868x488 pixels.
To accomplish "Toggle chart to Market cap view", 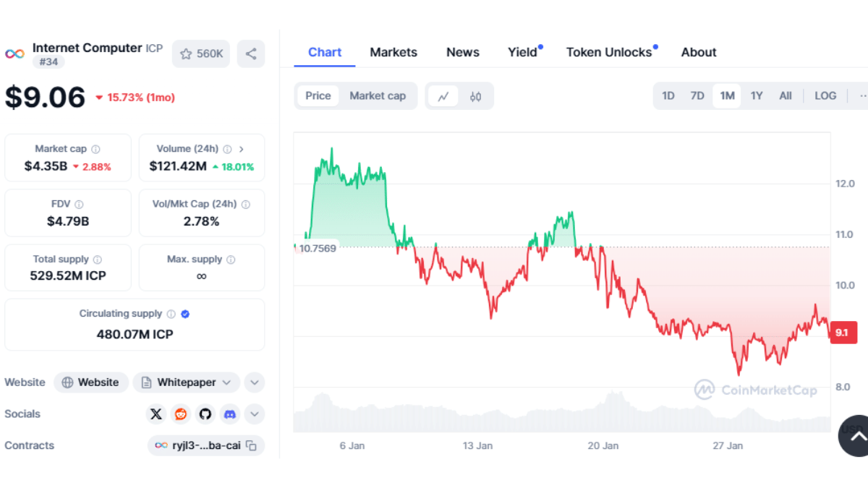I will coord(378,95).
